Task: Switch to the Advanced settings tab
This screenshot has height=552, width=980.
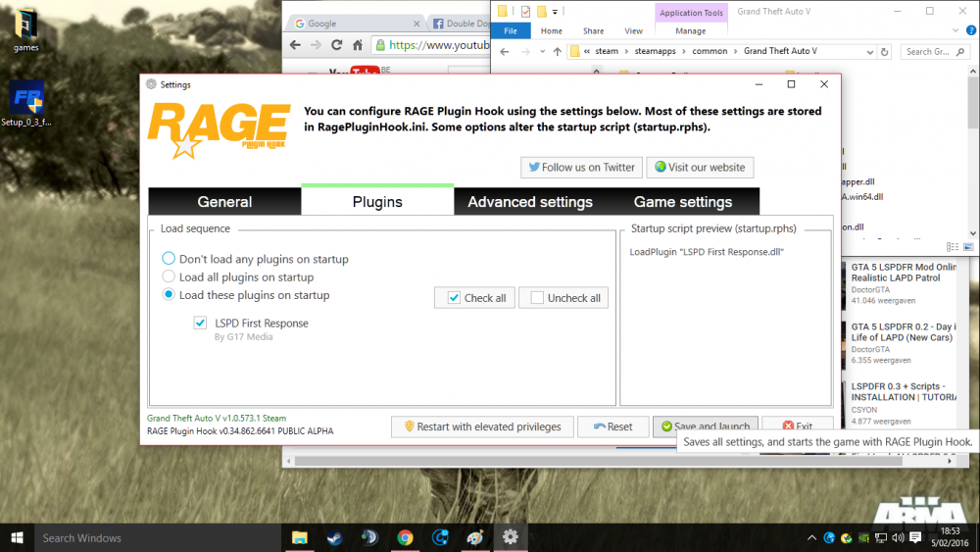Action: (530, 202)
